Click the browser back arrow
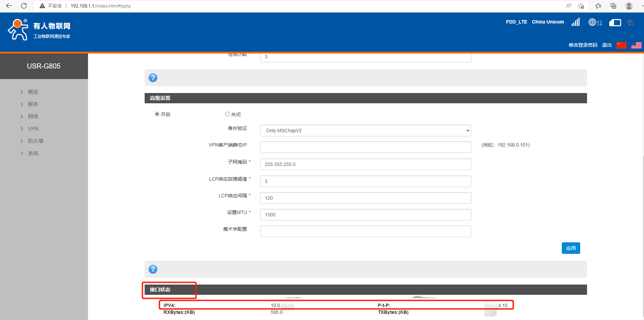The height and width of the screenshot is (320, 644). click(x=9, y=6)
